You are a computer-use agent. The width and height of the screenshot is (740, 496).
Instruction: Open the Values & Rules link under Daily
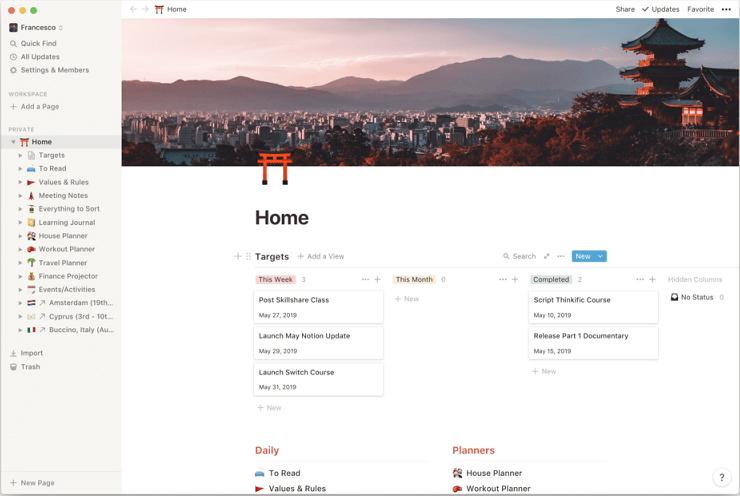coord(297,489)
